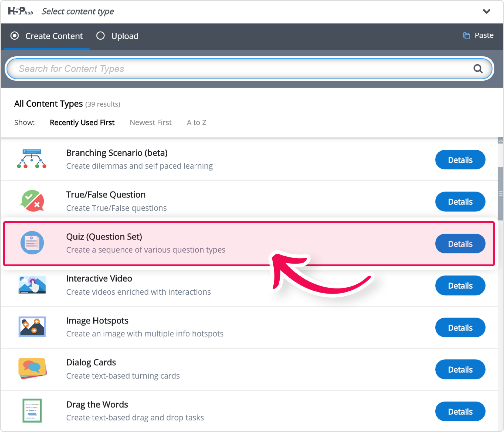504x432 pixels.
Task: Toggle Recently Used First sort option
Action: pos(81,122)
